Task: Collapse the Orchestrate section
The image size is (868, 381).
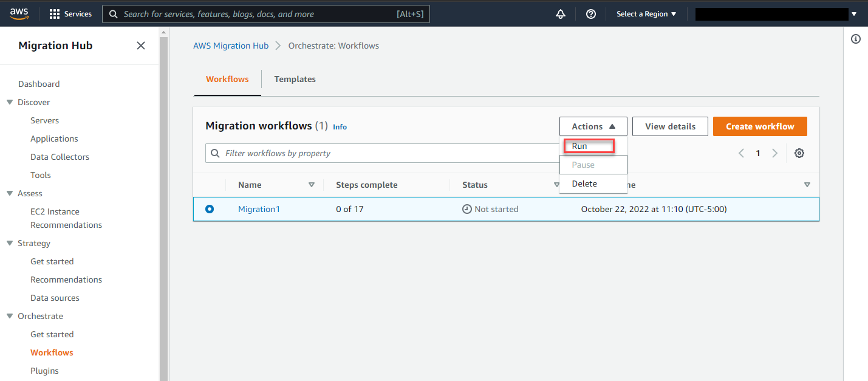Action: point(10,316)
